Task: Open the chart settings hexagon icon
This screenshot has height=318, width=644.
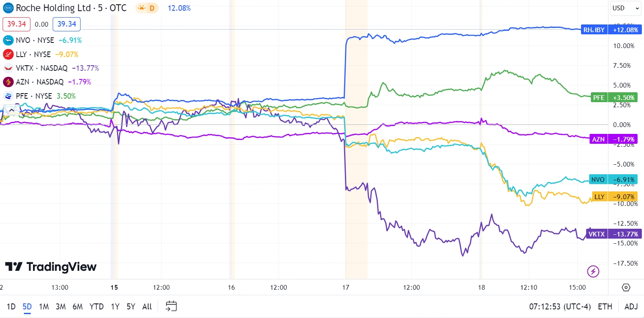Action: (x=626, y=288)
